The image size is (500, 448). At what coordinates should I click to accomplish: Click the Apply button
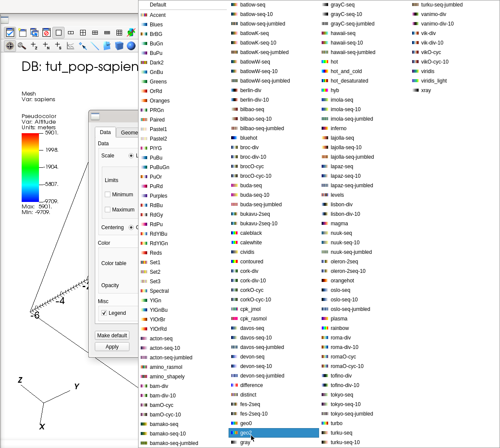point(112,347)
